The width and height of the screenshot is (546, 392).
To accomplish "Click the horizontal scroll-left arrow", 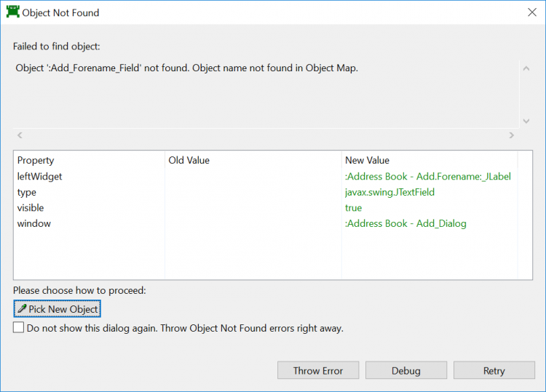I will (20, 135).
